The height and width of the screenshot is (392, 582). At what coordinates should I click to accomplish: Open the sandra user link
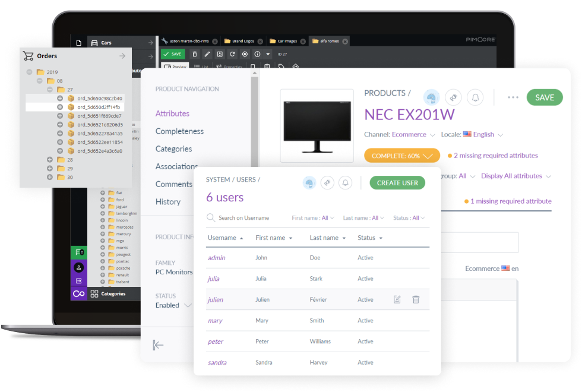pyautogui.click(x=217, y=362)
